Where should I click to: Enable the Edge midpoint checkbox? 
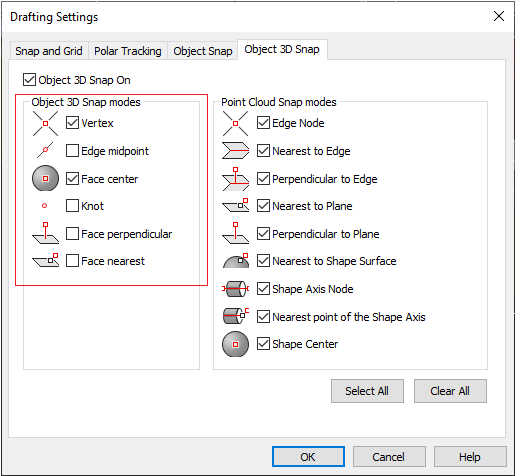click(72, 151)
